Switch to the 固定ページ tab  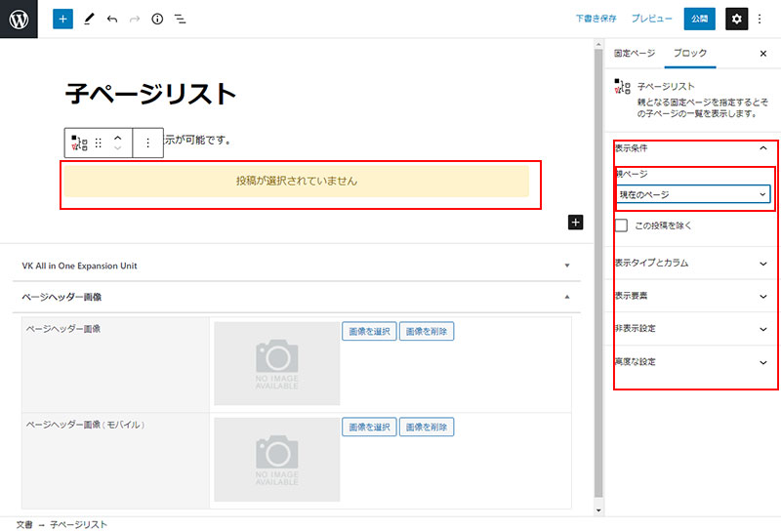(634, 53)
